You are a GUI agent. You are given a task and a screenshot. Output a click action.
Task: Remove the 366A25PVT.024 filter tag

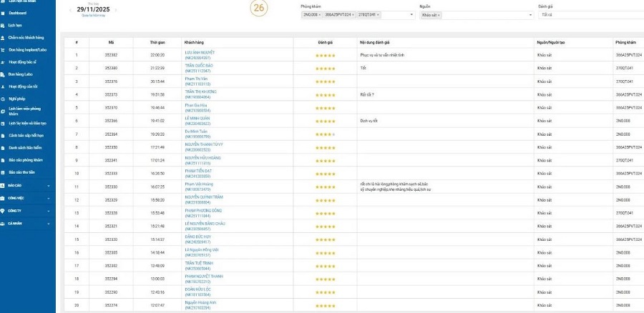coord(353,14)
